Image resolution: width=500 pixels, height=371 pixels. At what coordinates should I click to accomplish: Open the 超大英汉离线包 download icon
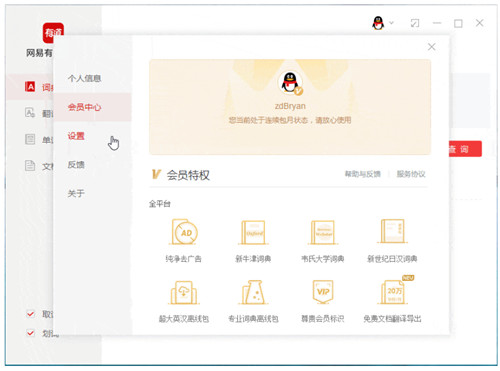point(184,292)
